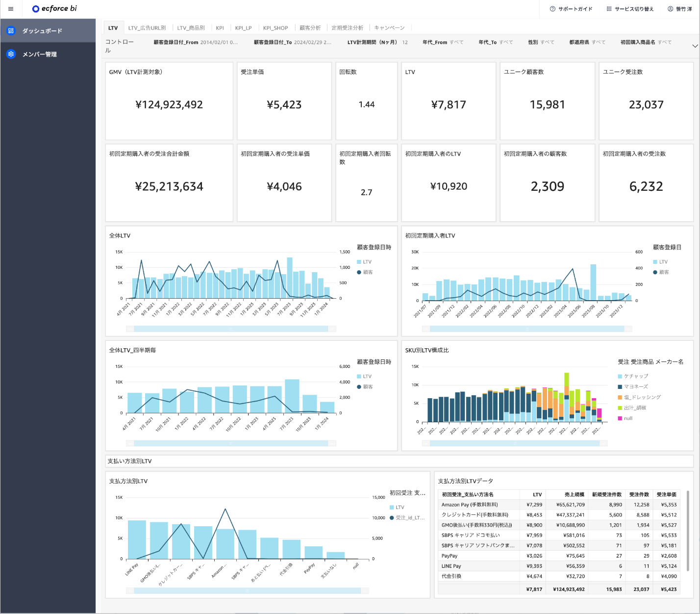Click the user account icon
The image size is (700, 614).
(670, 9)
